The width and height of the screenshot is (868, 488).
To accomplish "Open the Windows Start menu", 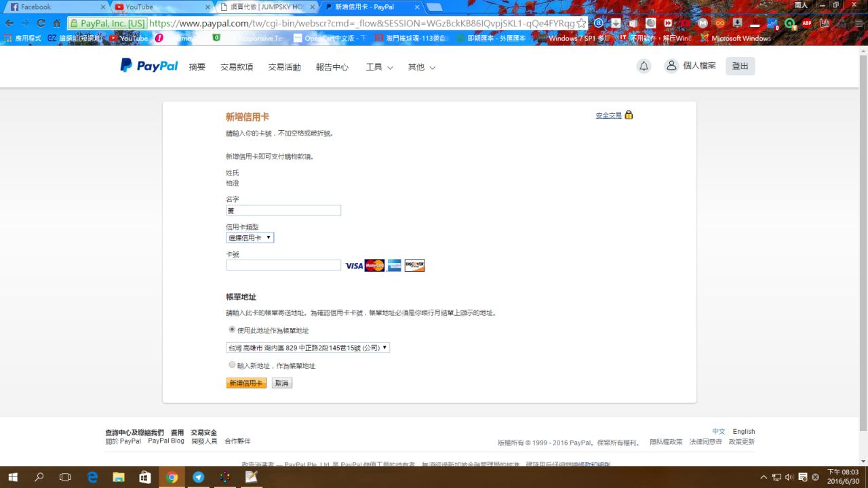I will (x=13, y=477).
